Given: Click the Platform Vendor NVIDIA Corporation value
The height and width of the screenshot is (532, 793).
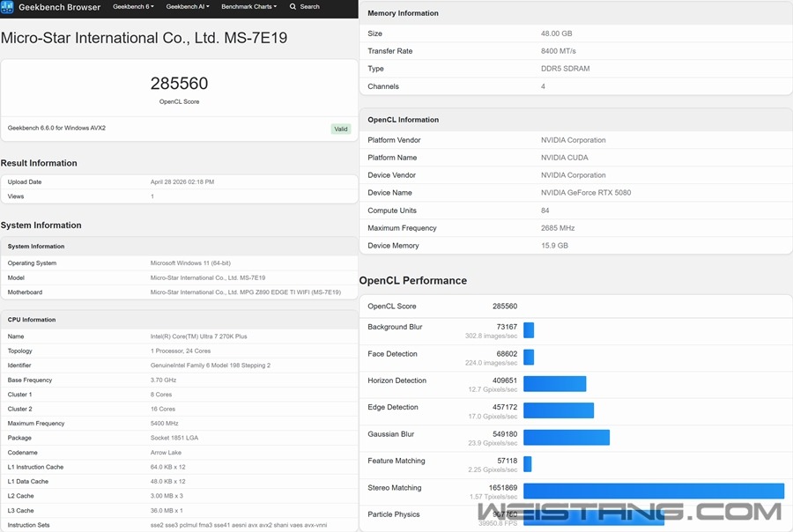Looking at the screenshot, I should point(573,140).
